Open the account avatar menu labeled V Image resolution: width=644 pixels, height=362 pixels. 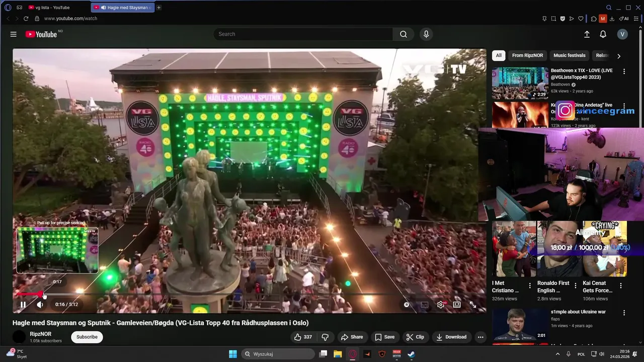[x=622, y=34]
